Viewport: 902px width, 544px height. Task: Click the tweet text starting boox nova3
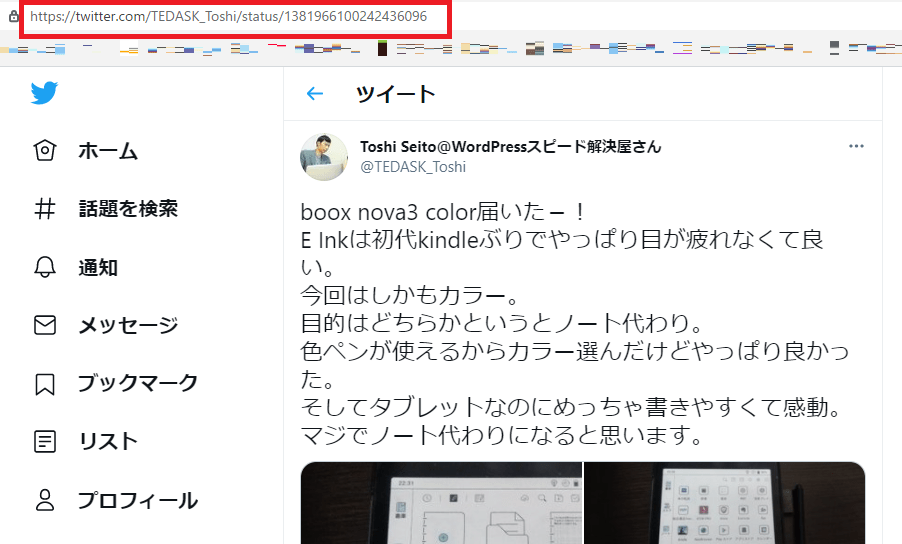click(575, 324)
